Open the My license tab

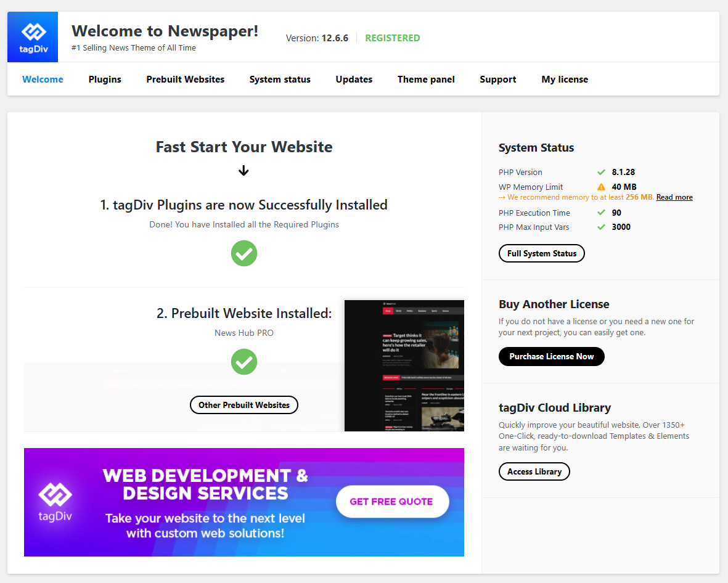(565, 79)
